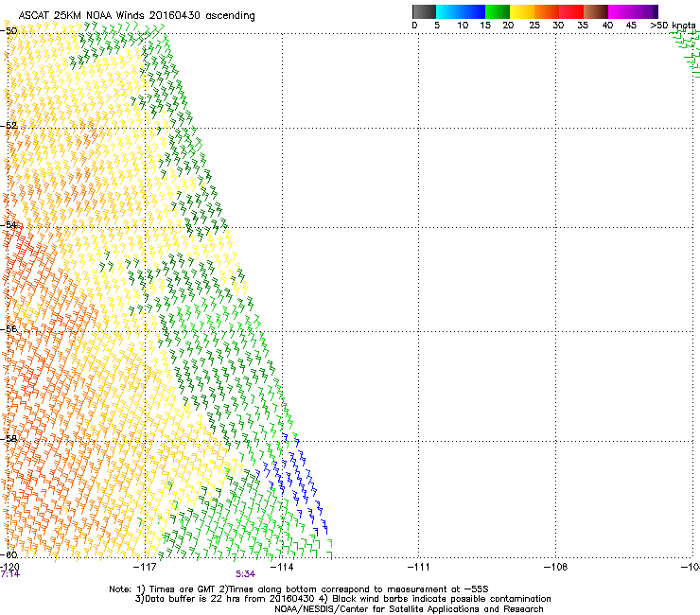Viewport: 700px width, 615px height.
Task: Click the yellow 20-25 knots legend swatch
Action: coord(522,11)
